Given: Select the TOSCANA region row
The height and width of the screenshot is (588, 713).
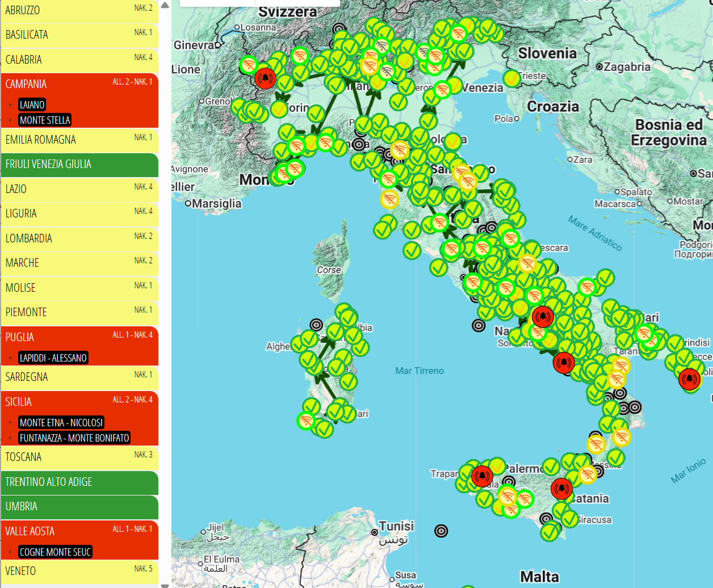Looking at the screenshot, I should point(79,457).
